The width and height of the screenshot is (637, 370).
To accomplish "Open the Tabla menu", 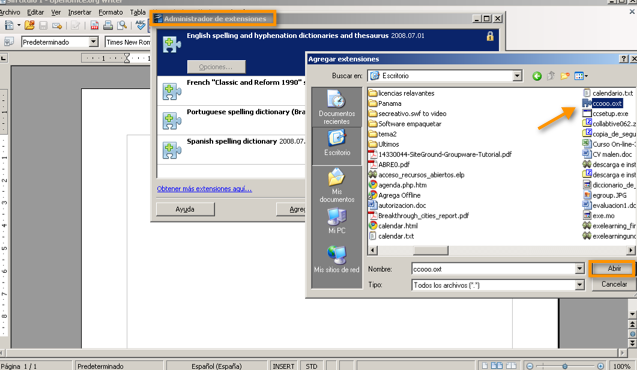I will click(138, 12).
